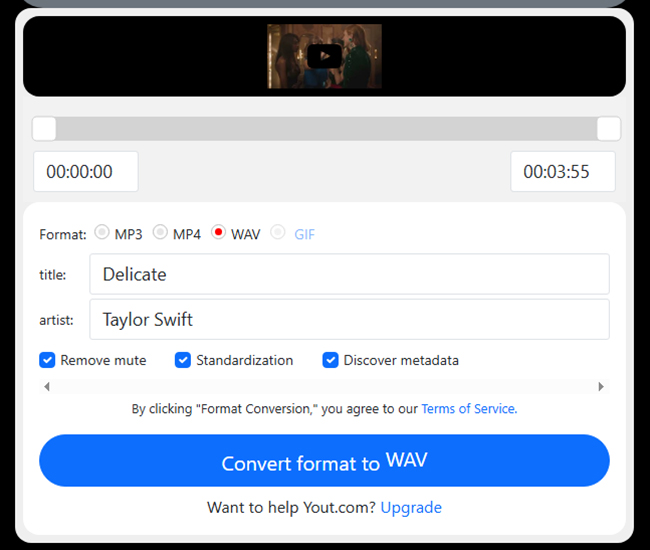This screenshot has width=650, height=550.
Task: Uncheck the Remove mute checkbox
Action: pyautogui.click(x=47, y=360)
